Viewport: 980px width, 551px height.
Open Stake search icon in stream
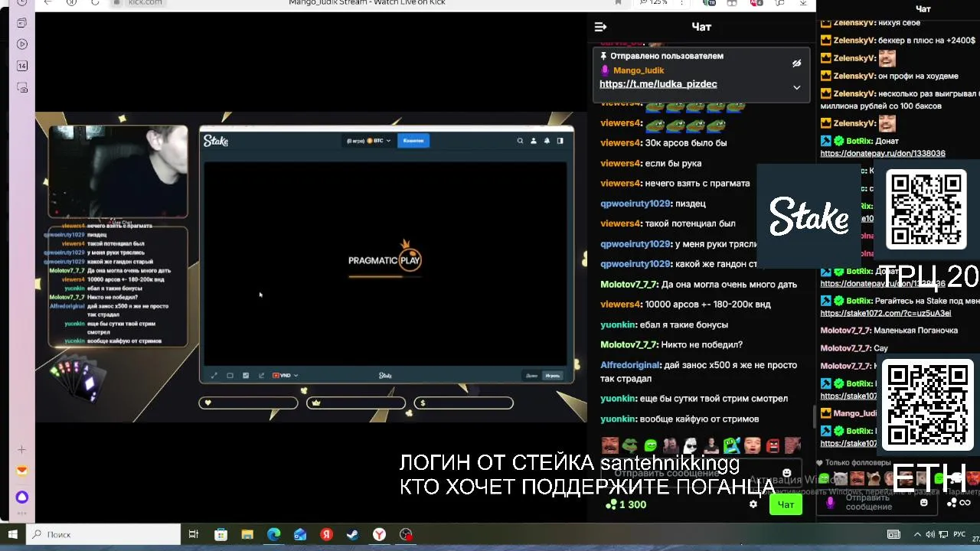coord(520,141)
